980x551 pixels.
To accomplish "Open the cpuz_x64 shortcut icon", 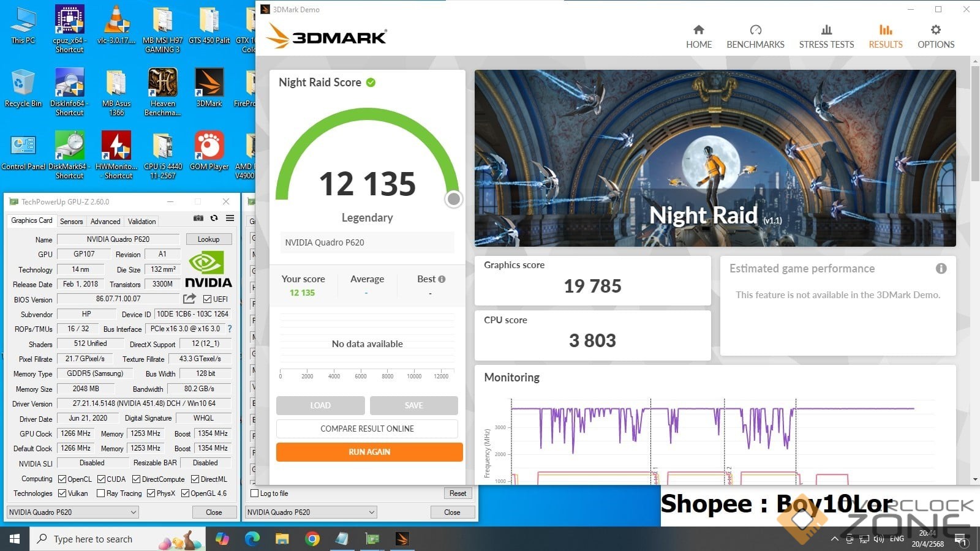I will coord(69,29).
